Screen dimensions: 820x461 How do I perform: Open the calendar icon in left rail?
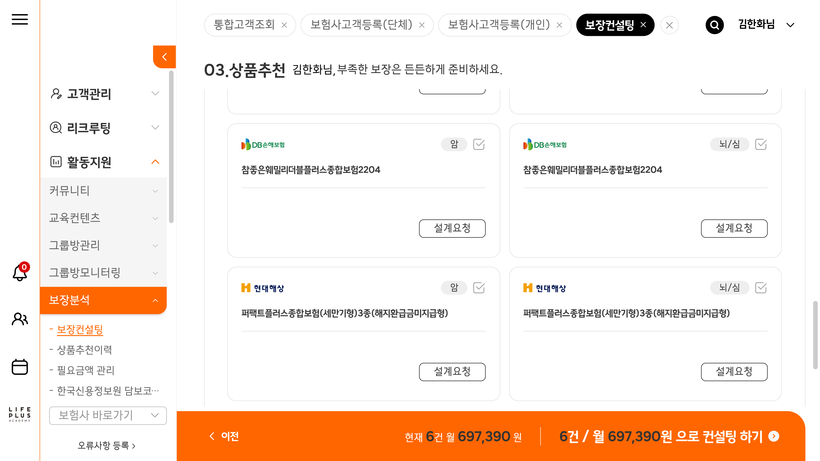coord(20,367)
